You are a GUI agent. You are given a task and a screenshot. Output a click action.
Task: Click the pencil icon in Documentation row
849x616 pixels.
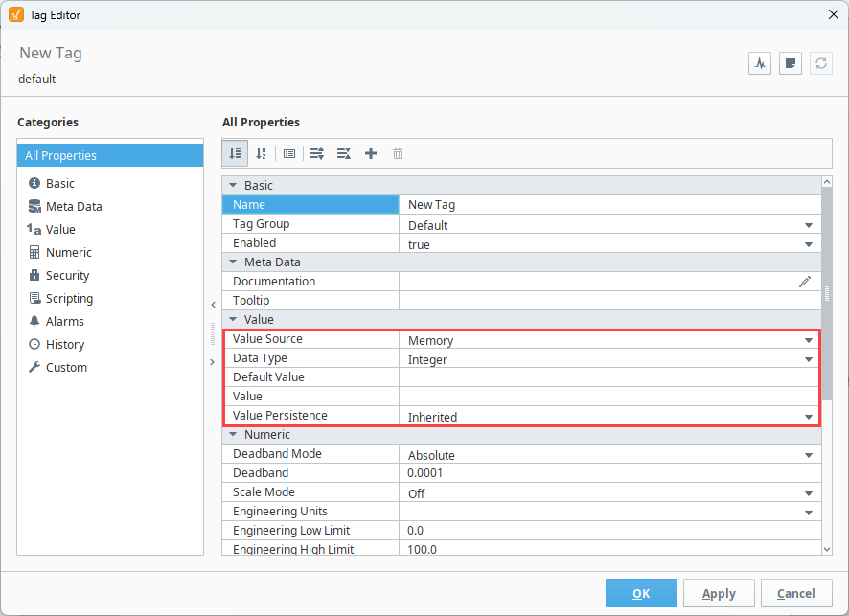(x=805, y=282)
